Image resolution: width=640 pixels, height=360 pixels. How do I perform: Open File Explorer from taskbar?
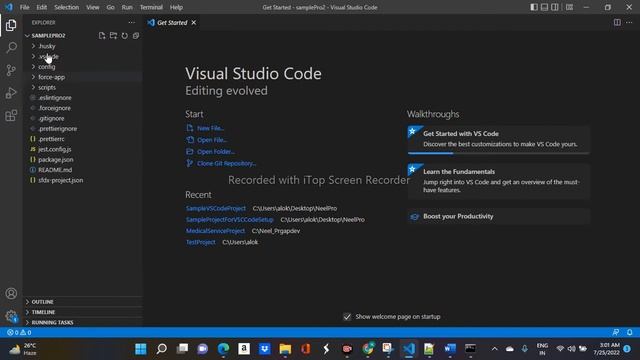[285, 349]
